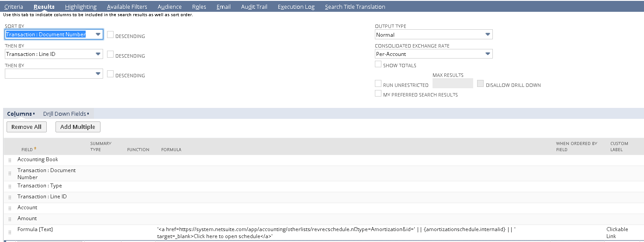Check Descending box for Sort By
The width and height of the screenshot is (644, 242).
click(x=111, y=35)
